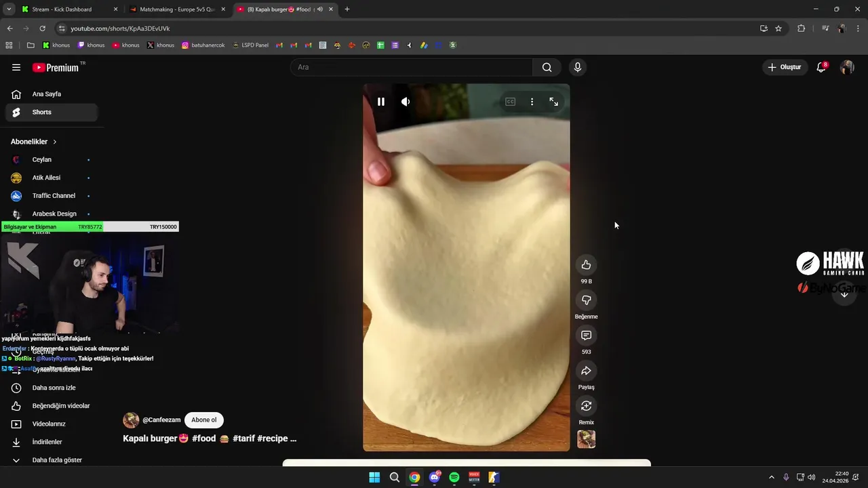Open the Oluştur create button
This screenshot has width=868, height=488.
tap(785, 67)
